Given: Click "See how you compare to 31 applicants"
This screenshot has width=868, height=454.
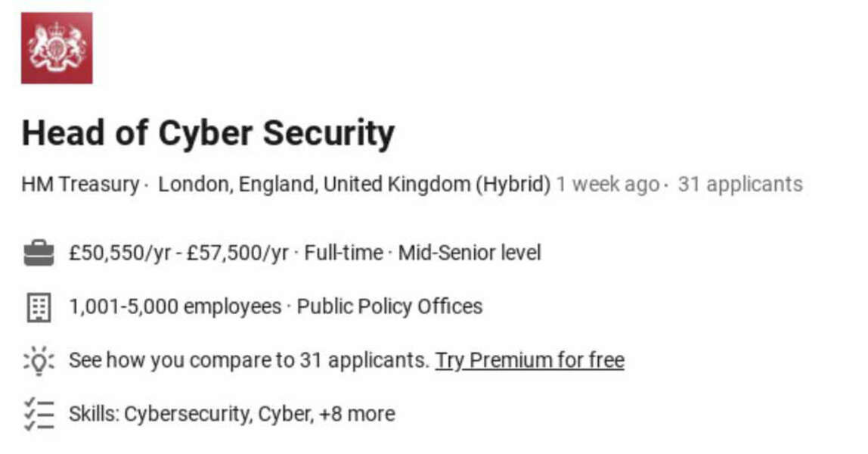Looking at the screenshot, I should tap(249, 360).
